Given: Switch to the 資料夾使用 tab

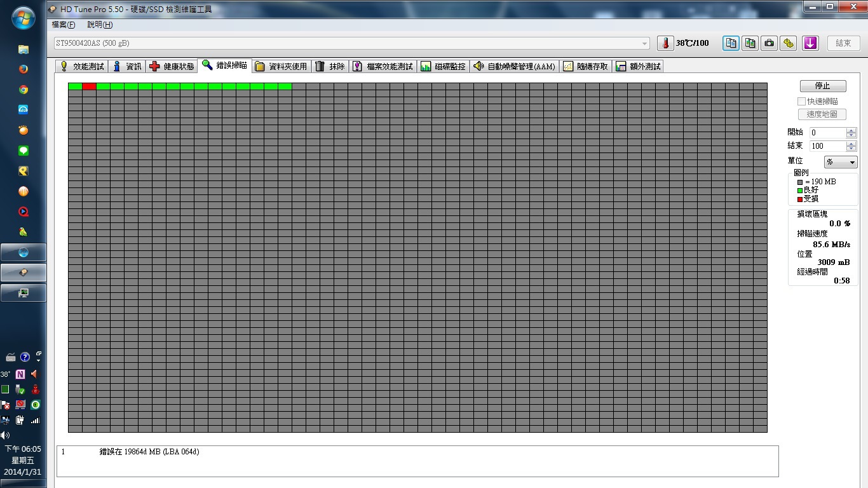Looking at the screenshot, I should point(281,66).
